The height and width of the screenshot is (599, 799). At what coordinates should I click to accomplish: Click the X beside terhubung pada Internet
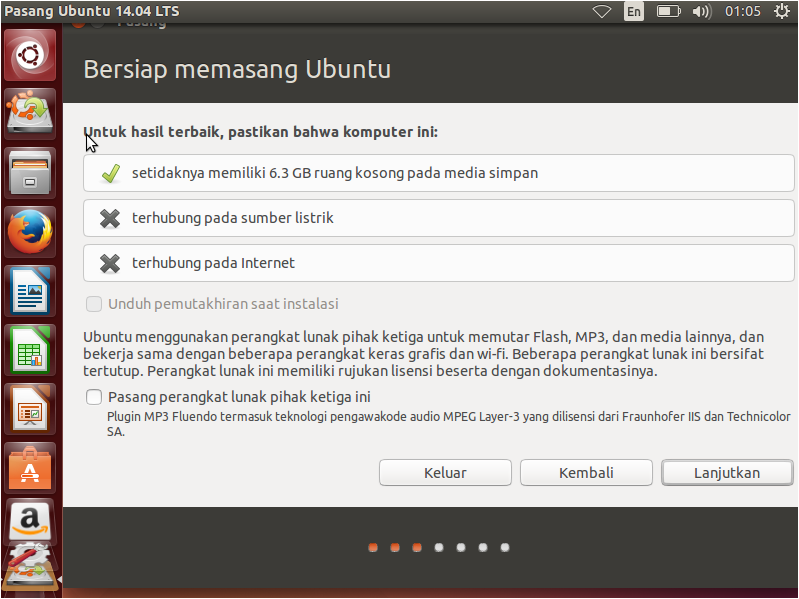pyautogui.click(x=110, y=263)
